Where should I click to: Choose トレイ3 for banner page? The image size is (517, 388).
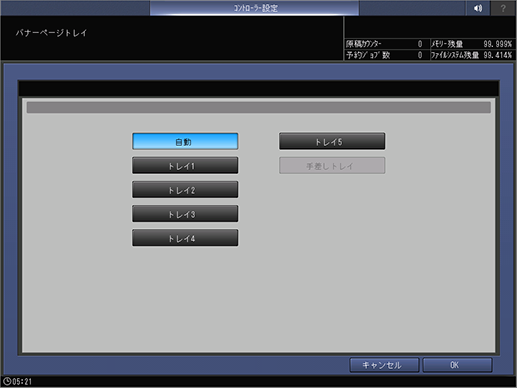[185, 214]
